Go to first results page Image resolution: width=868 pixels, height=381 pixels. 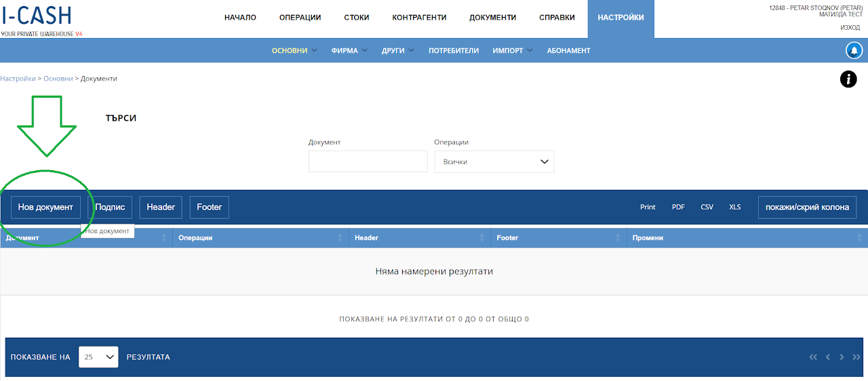click(813, 357)
